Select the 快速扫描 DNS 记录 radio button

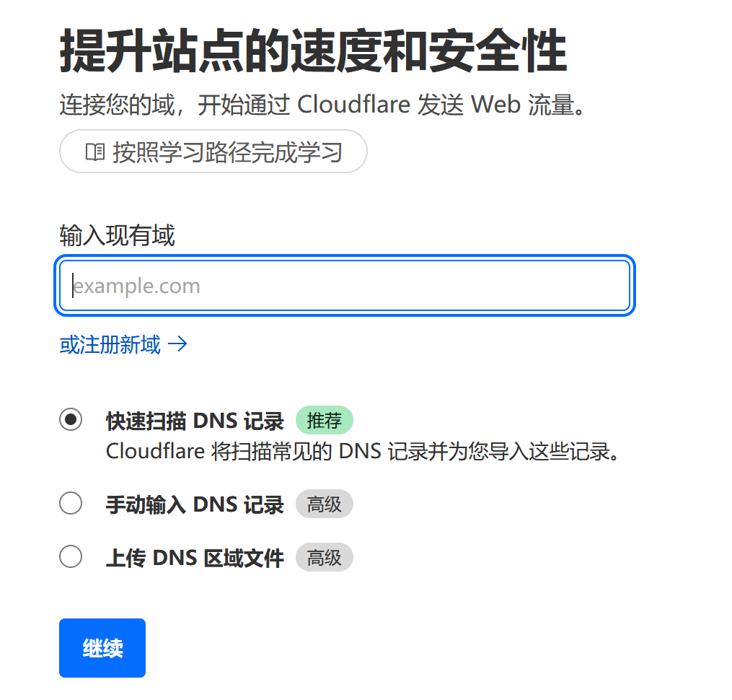[x=71, y=419]
